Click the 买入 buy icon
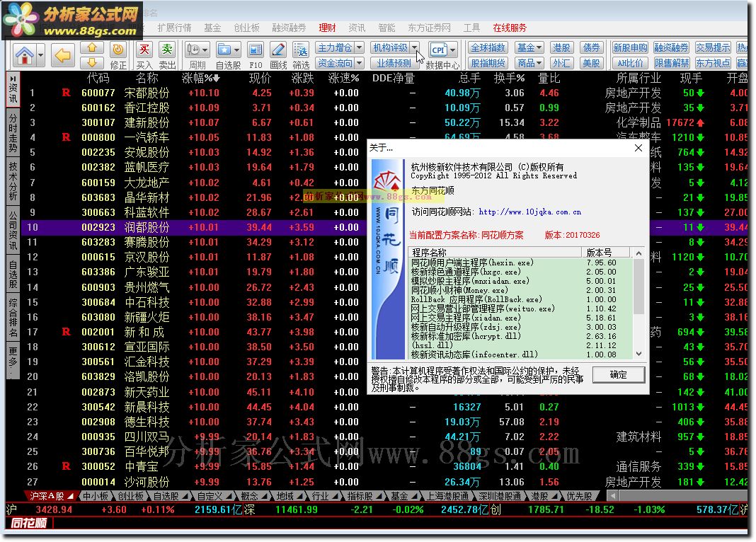The height and width of the screenshot is (542, 756). click(x=144, y=55)
